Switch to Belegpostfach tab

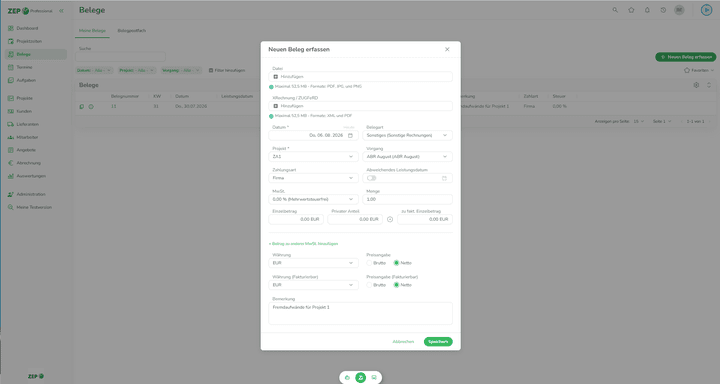click(x=132, y=31)
